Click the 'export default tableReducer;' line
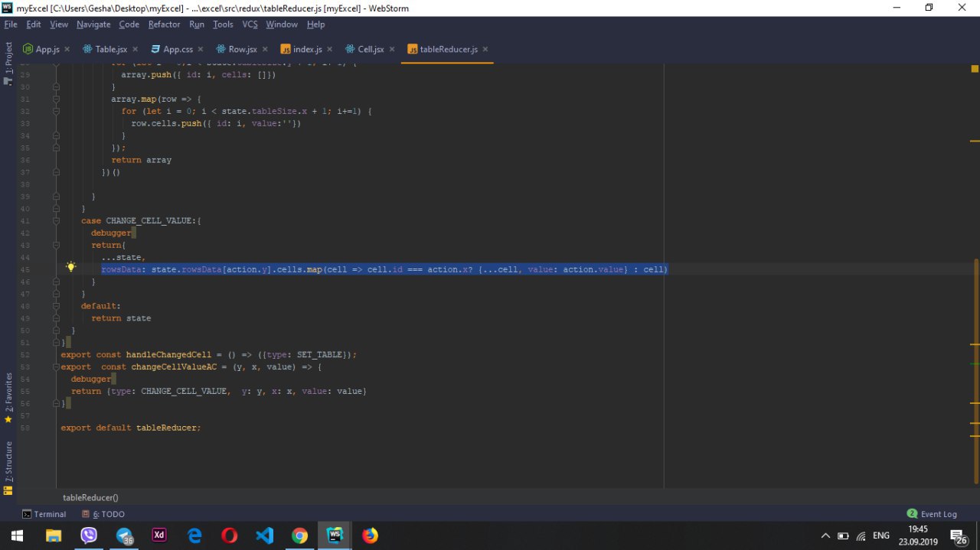Viewport: 980px width, 550px height. tap(131, 428)
